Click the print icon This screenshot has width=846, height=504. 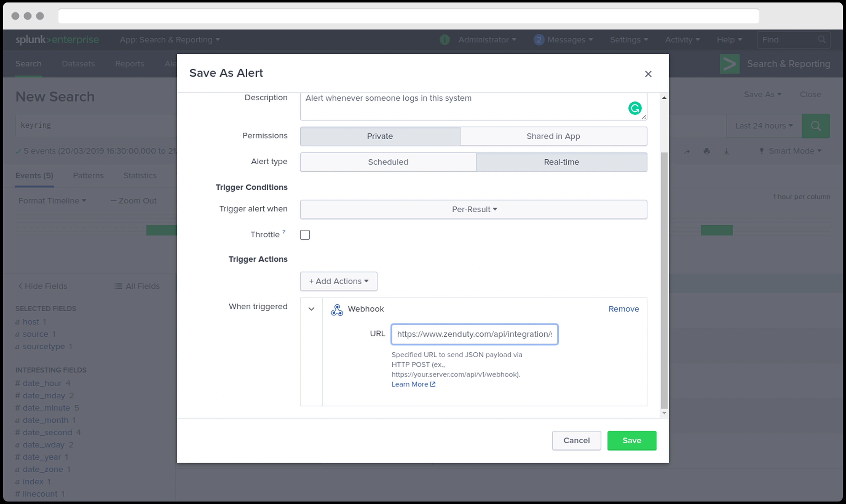pos(706,151)
